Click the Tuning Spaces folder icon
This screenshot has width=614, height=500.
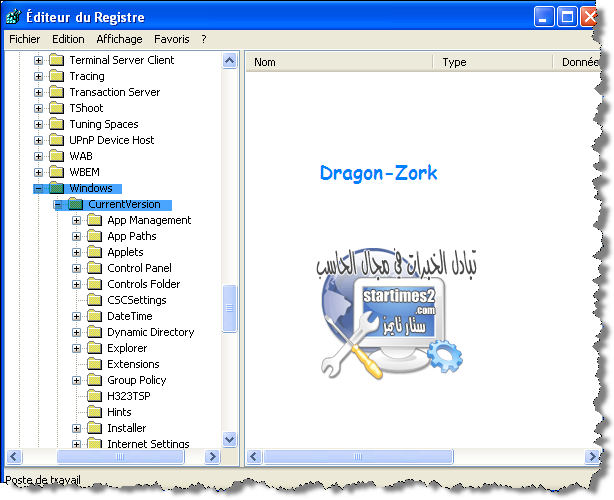(x=57, y=124)
